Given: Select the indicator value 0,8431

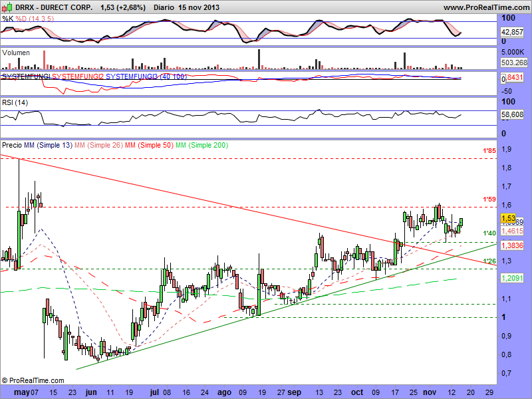Looking at the screenshot, I should point(512,78).
